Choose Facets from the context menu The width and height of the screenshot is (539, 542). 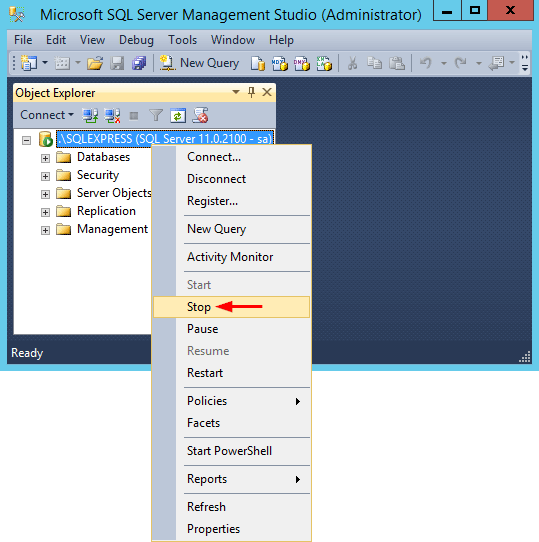click(x=232, y=423)
